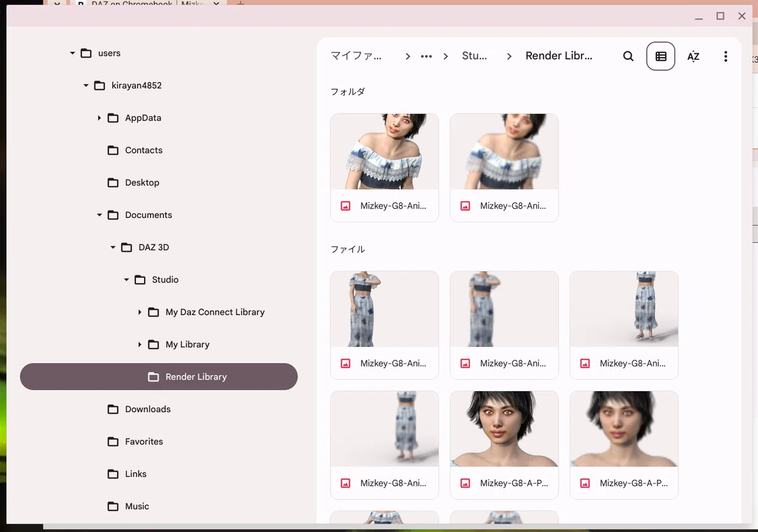Switch to list view with the view toggle
The width and height of the screenshot is (758, 532).
point(661,56)
